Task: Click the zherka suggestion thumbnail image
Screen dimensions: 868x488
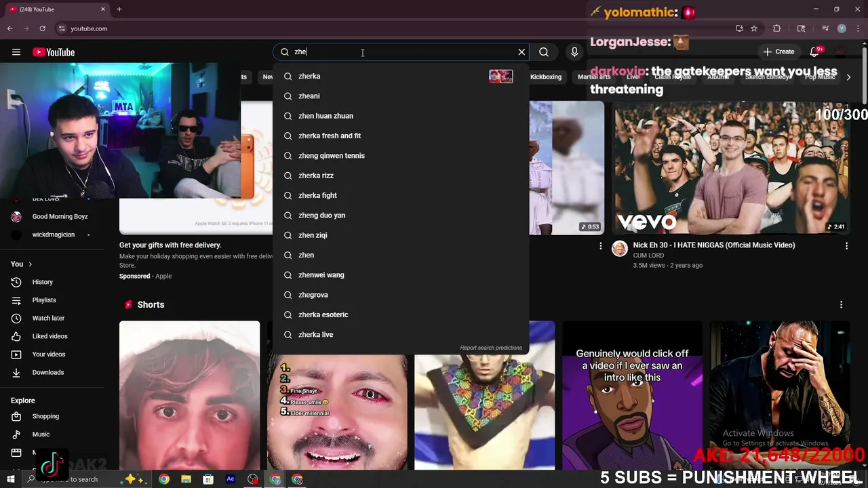Action: click(x=501, y=76)
